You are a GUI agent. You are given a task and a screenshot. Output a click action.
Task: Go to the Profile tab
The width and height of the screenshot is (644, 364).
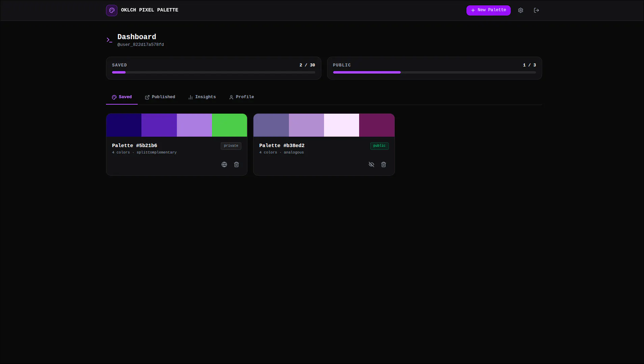tap(241, 97)
